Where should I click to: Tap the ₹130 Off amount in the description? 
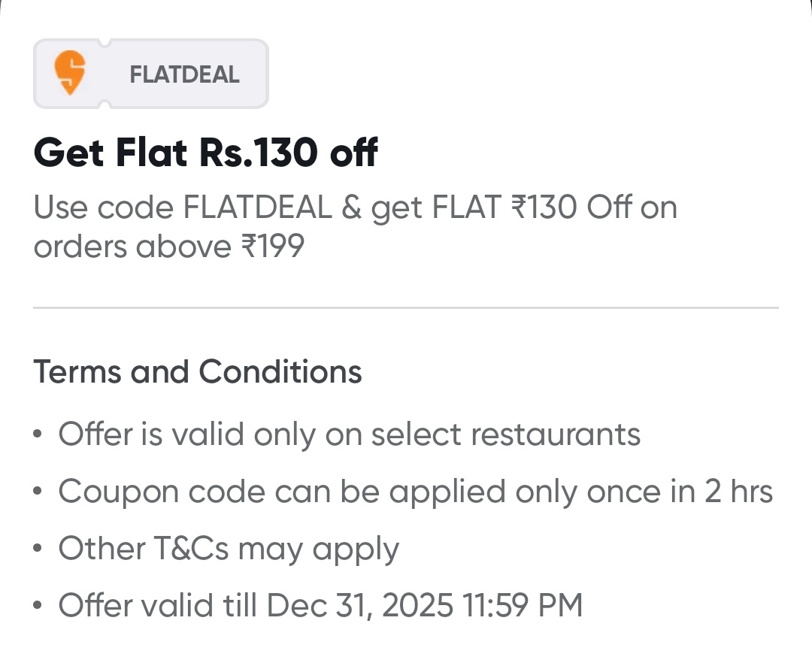[x=570, y=207]
